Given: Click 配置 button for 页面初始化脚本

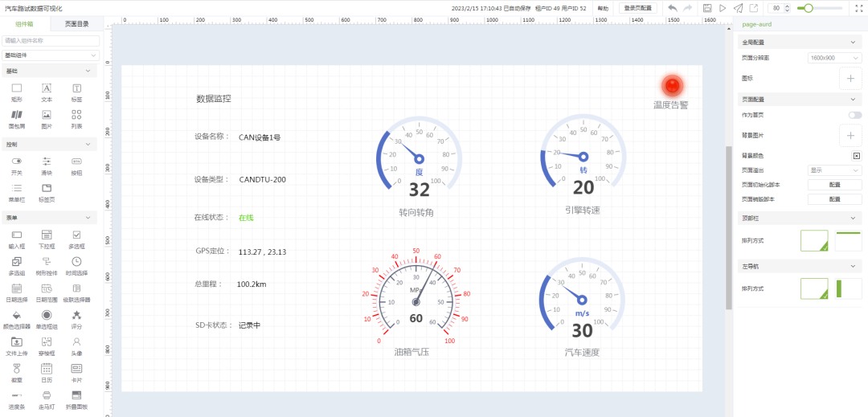Looking at the screenshot, I should coord(834,185).
